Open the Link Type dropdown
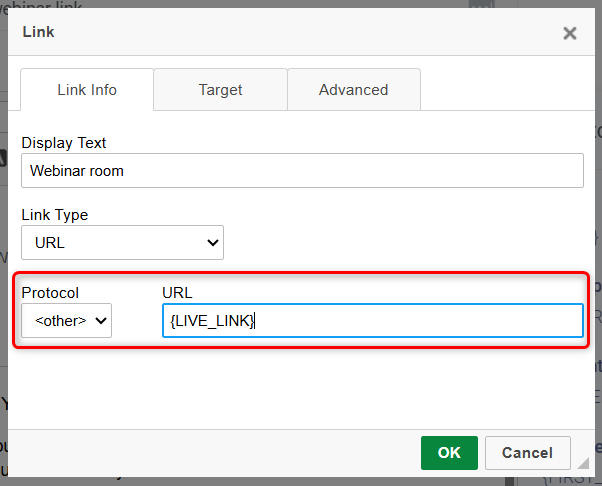Screen dimensions: 602x486 pyautogui.click(x=122, y=243)
